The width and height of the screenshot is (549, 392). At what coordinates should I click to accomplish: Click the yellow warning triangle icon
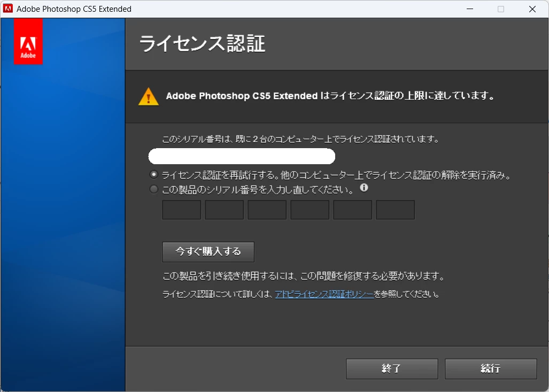point(149,97)
